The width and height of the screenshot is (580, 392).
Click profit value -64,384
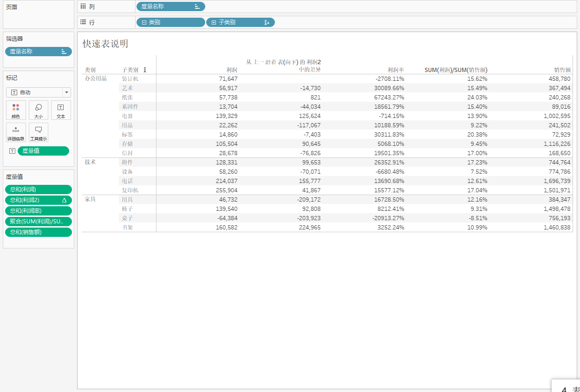click(x=227, y=218)
